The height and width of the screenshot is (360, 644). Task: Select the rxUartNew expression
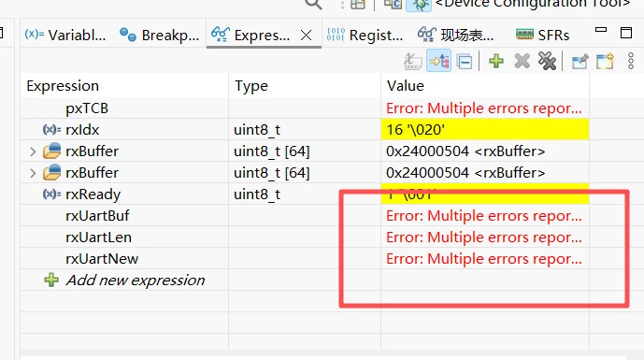tap(102, 259)
